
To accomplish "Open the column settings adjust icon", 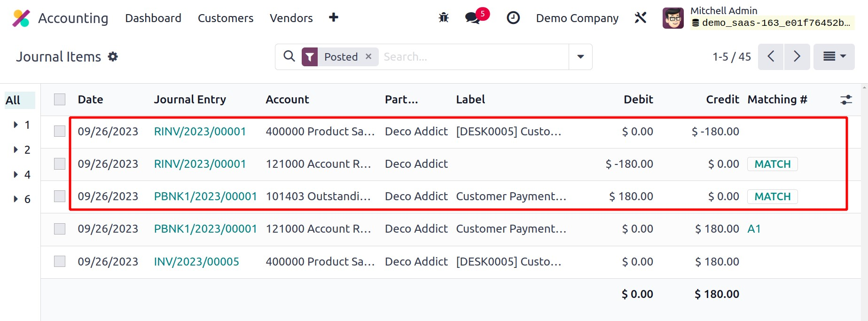I will [x=846, y=100].
